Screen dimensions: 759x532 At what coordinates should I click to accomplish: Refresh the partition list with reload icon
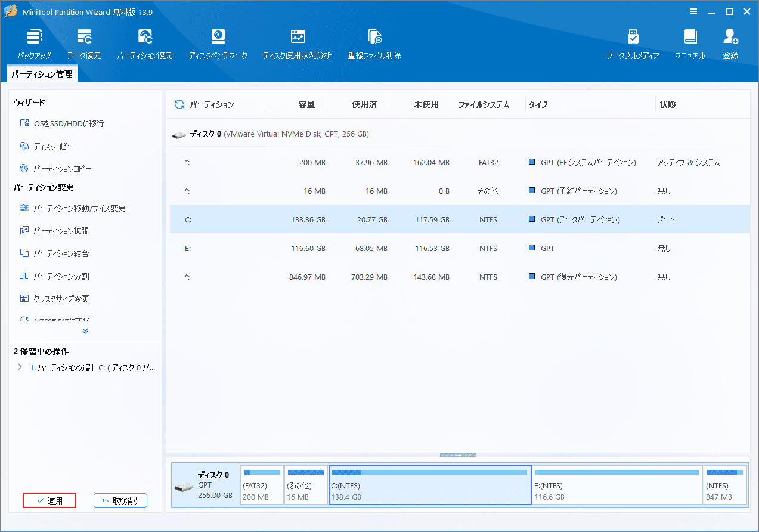(x=179, y=104)
